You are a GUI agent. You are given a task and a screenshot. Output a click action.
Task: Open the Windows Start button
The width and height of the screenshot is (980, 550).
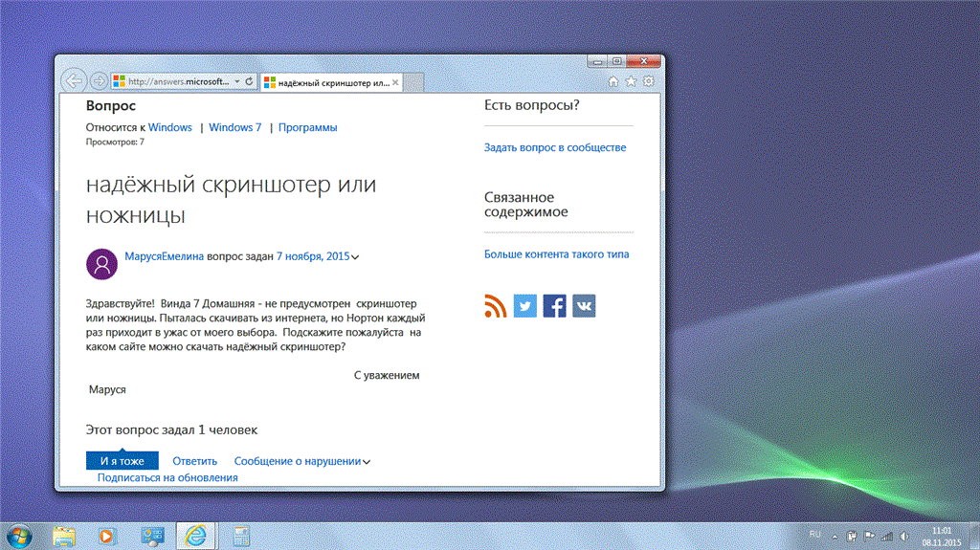tap(19, 536)
